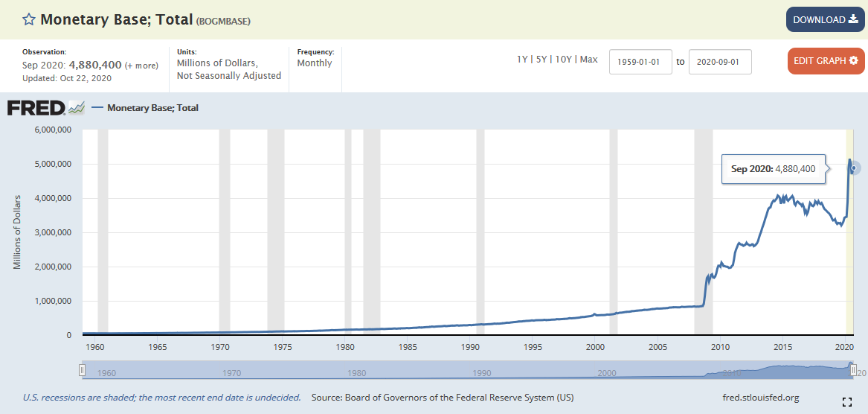This screenshot has height=414, width=868.
Task: Select the BOGMBASE series ID text
Action: 223,21
